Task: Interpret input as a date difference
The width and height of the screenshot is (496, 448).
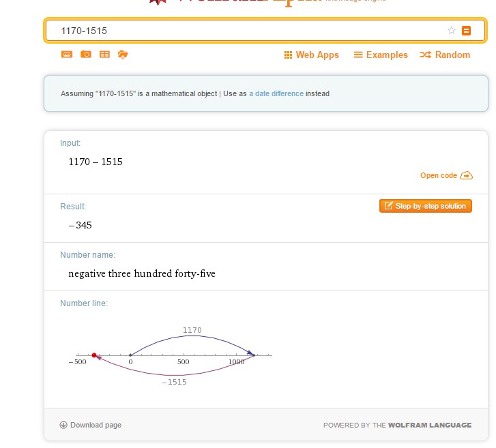Action: tap(276, 93)
